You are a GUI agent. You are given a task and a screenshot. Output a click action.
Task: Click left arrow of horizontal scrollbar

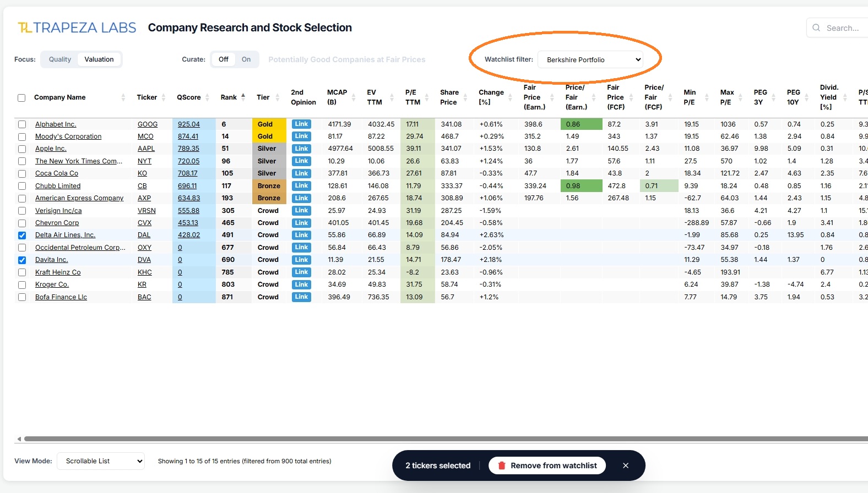click(19, 439)
